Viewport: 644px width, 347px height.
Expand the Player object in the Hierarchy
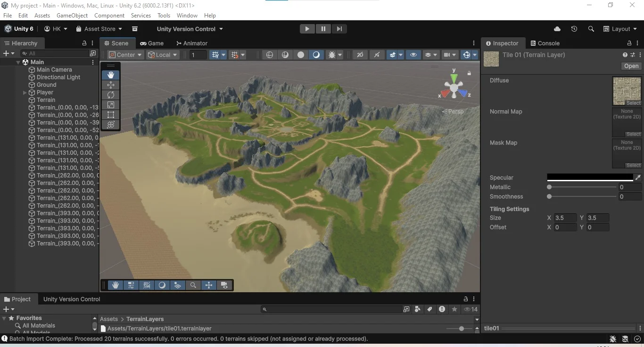25,93
